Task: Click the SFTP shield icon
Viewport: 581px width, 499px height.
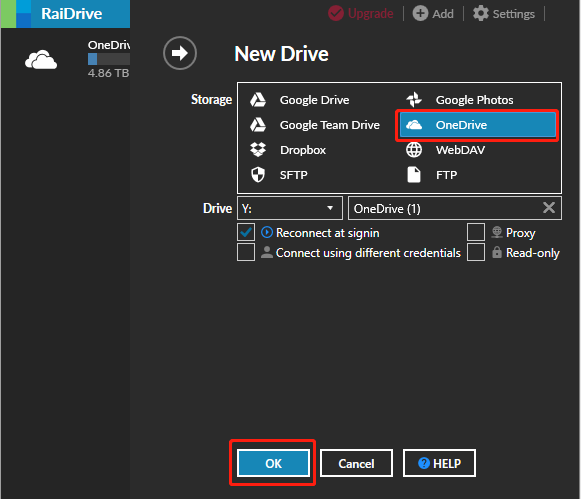Action: click(258, 174)
